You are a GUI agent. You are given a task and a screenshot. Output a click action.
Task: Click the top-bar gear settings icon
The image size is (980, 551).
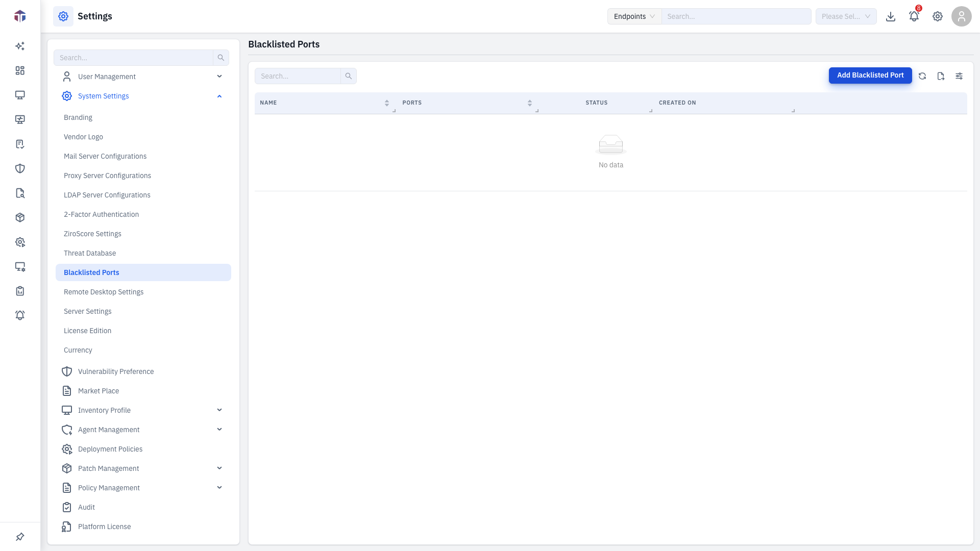click(938, 16)
